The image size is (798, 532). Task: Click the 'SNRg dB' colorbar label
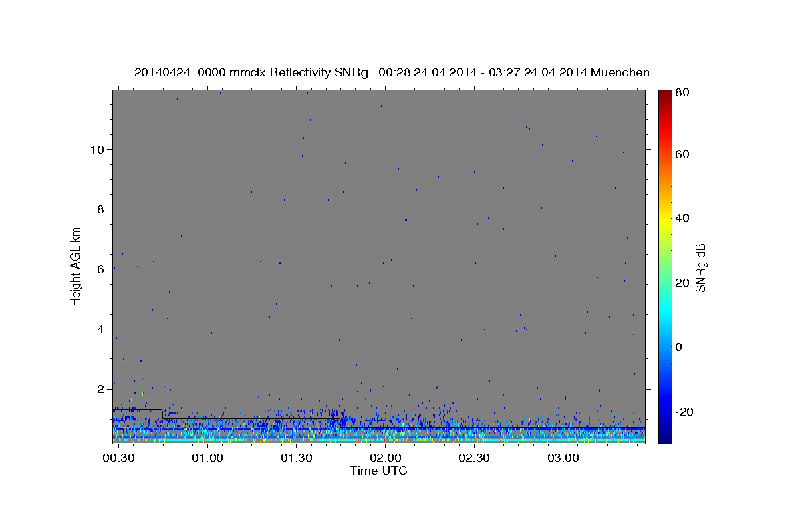point(700,267)
